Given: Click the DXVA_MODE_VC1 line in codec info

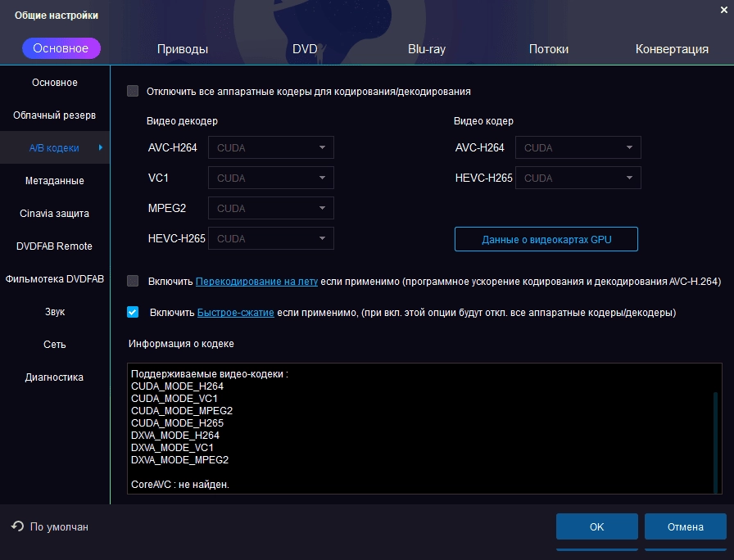Looking at the screenshot, I should [x=172, y=447].
